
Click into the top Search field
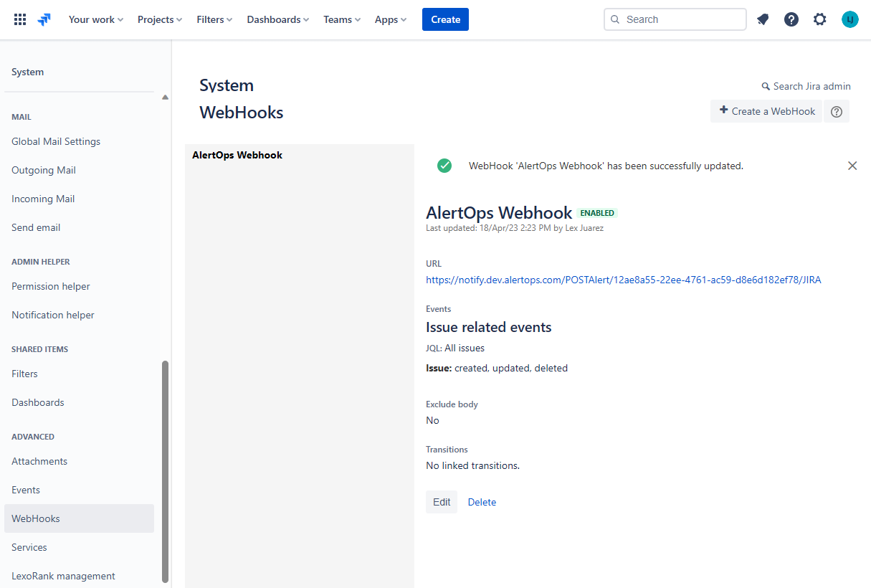pos(681,19)
